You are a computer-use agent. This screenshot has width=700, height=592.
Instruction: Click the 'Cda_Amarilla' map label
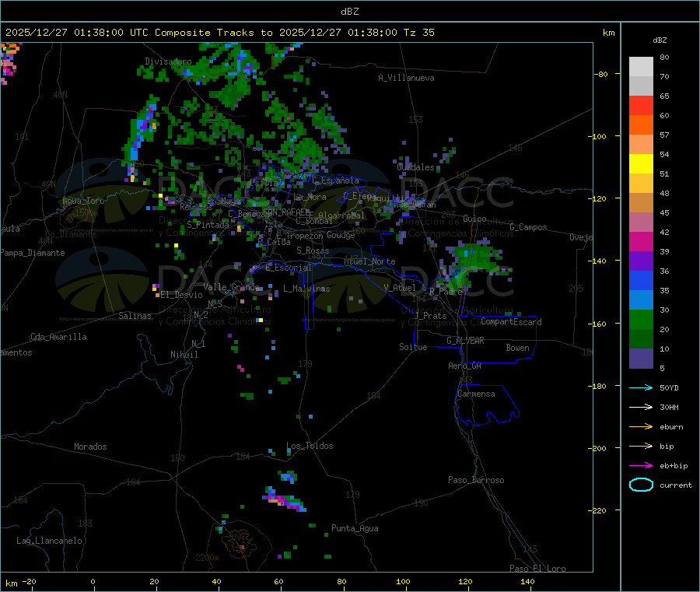(58, 337)
